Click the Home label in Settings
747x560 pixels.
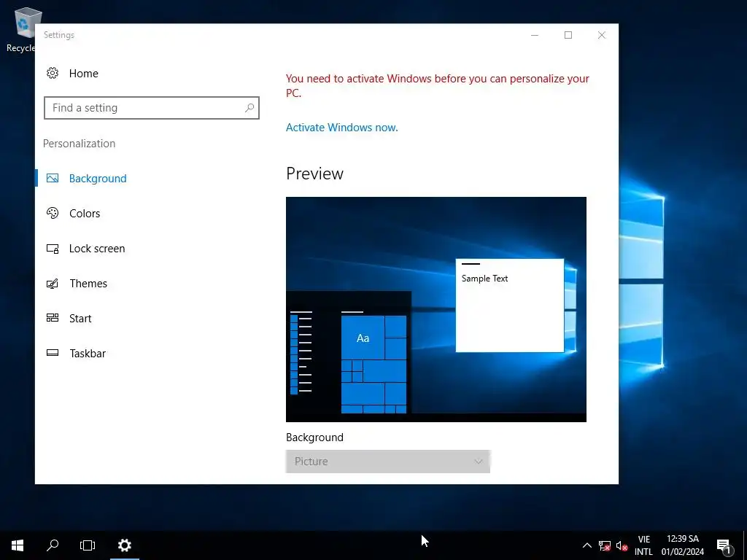click(x=83, y=74)
